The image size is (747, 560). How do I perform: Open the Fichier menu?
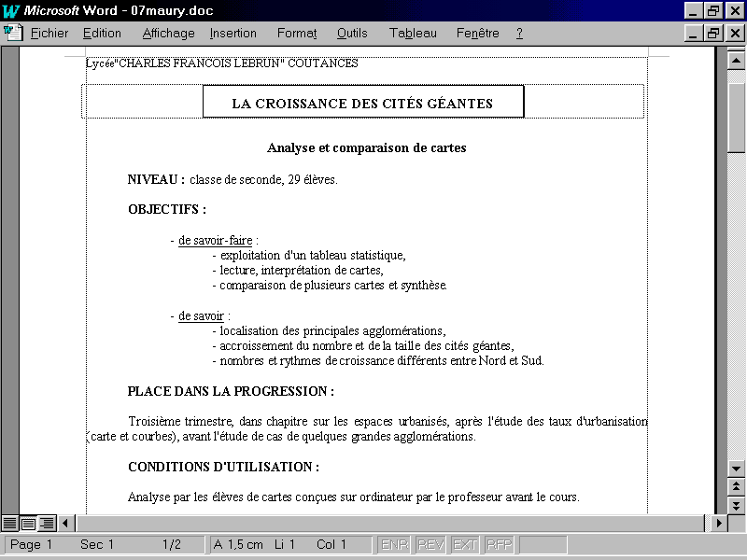point(49,33)
